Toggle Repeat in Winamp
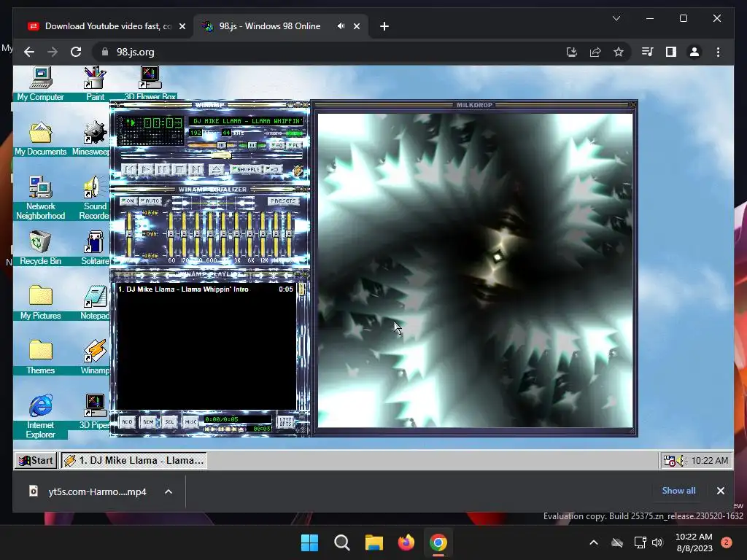Viewport: 747px width, 560px height. point(273,169)
